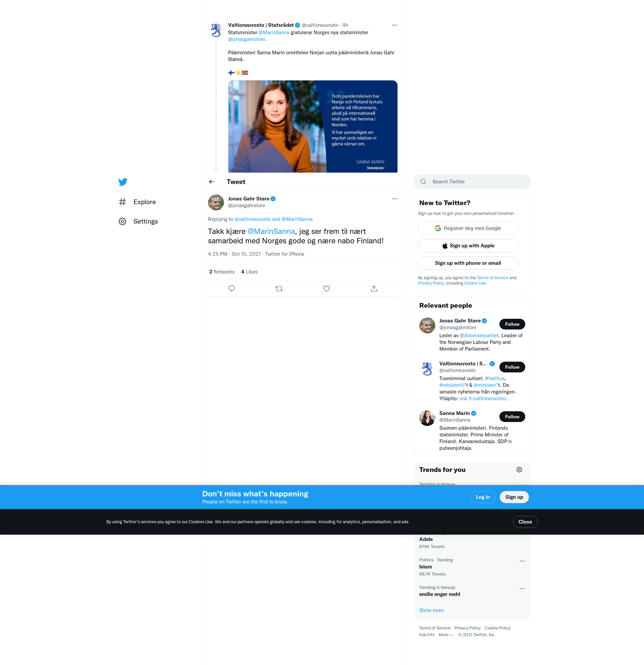
Task: Click Registrer deg med Google button
Action: (x=468, y=228)
